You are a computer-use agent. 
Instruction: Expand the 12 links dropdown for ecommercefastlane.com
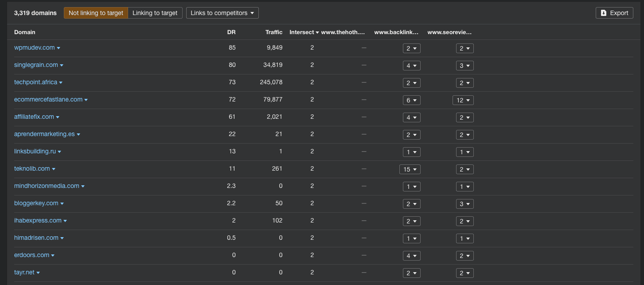coord(463,100)
